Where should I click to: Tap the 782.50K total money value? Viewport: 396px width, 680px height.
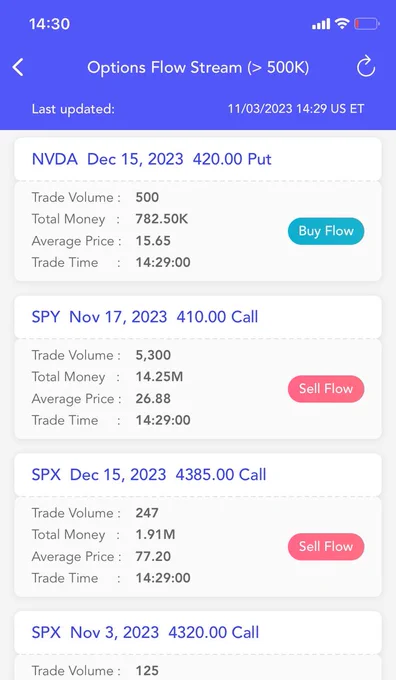[162, 219]
